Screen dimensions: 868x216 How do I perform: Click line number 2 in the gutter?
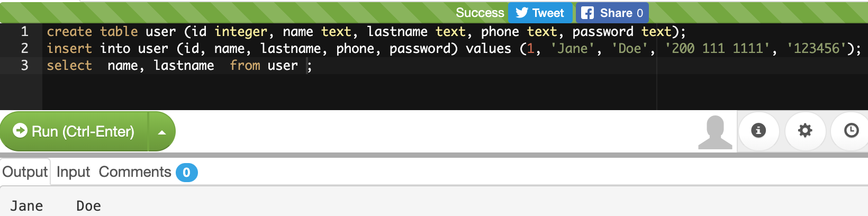(x=24, y=49)
